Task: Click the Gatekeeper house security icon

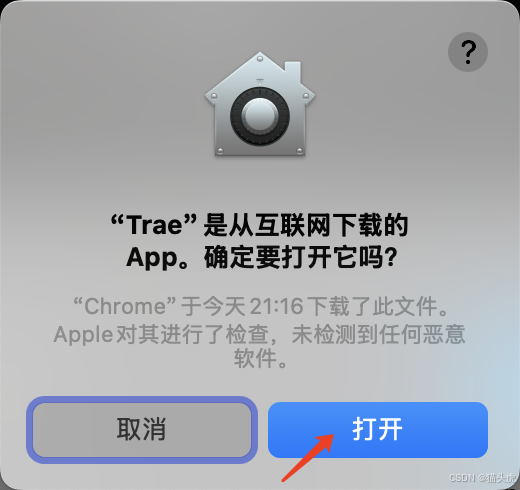Action: coord(260,104)
